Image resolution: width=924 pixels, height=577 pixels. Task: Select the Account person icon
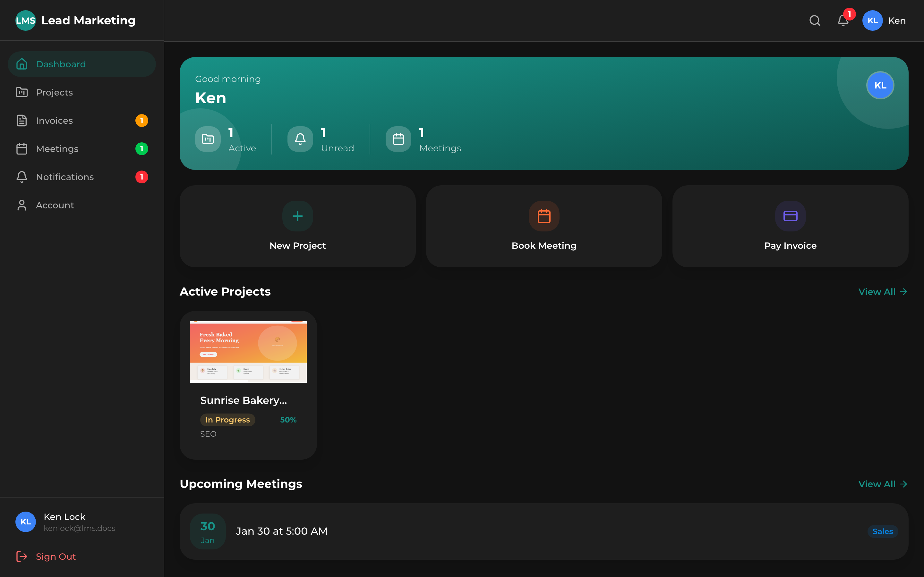[x=22, y=205]
